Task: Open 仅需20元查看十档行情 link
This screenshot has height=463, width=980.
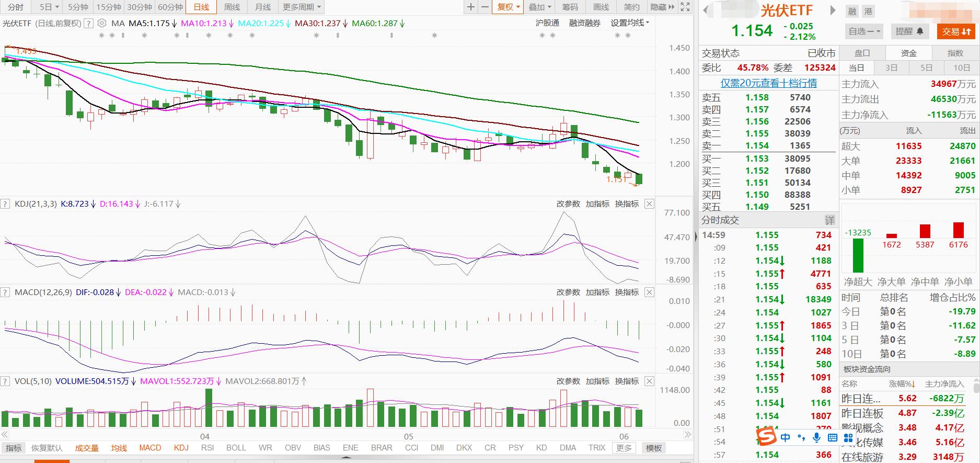Action: [768, 83]
